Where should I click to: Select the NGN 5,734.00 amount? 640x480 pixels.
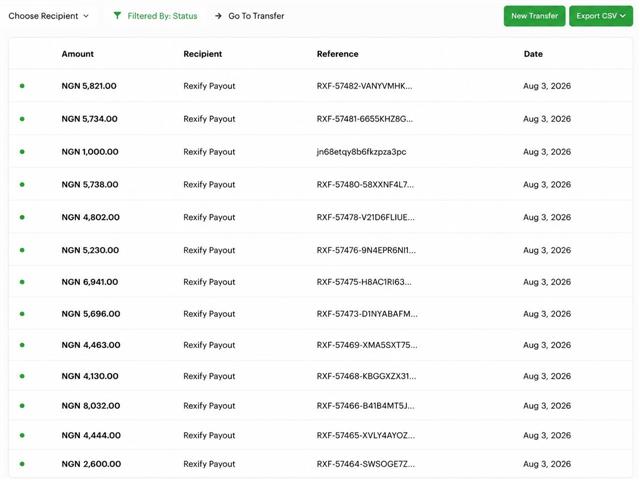(x=89, y=119)
